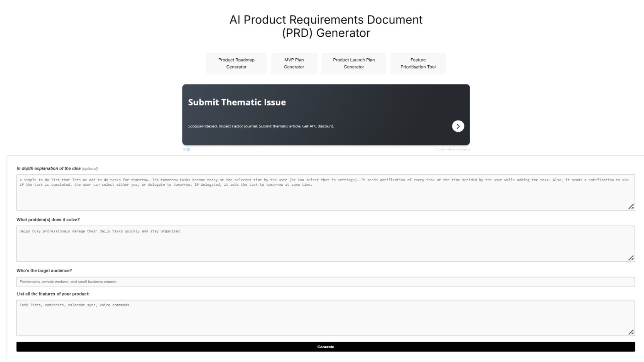Open the MVP Plan Generator

coord(294,63)
